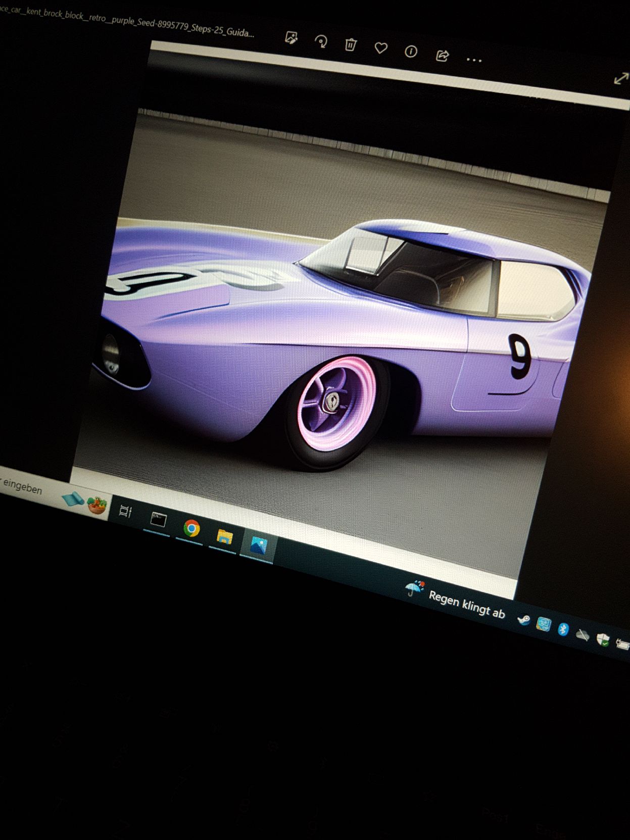Select the Photos app taskbar button
The height and width of the screenshot is (840, 630).
pyautogui.click(x=258, y=546)
